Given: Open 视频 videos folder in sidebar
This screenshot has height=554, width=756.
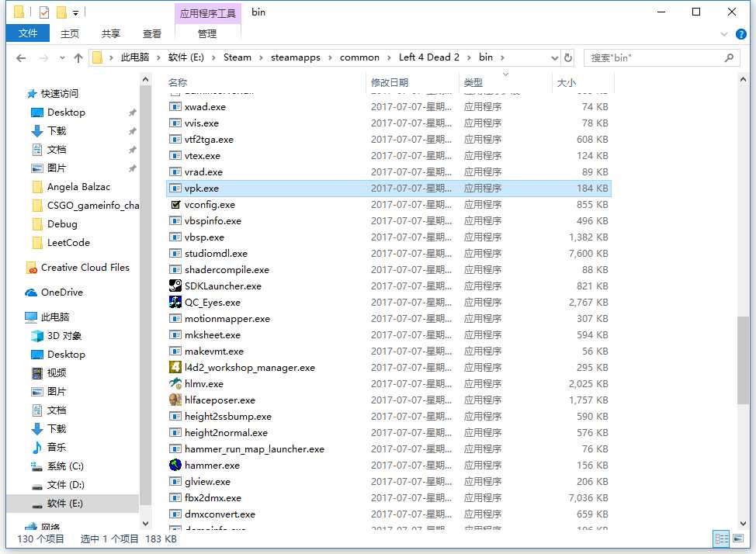Looking at the screenshot, I should tap(56, 372).
